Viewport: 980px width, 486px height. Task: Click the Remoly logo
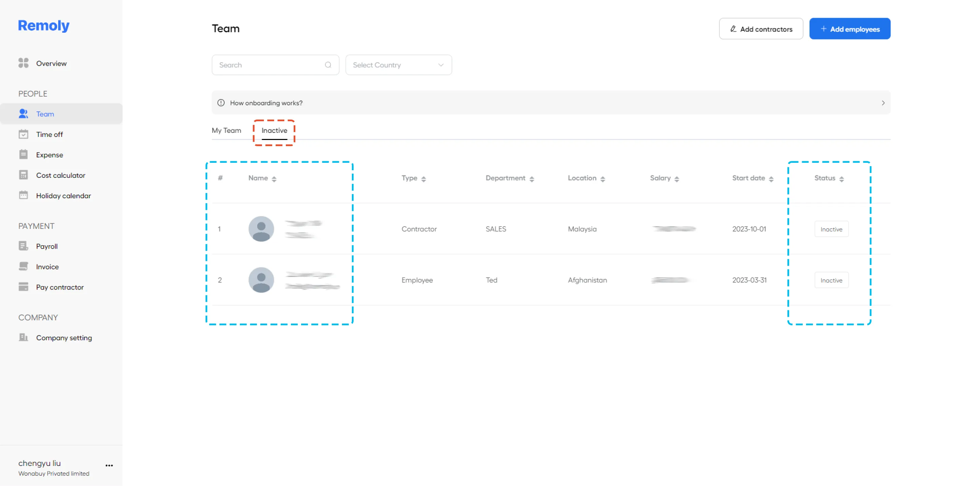pos(44,26)
